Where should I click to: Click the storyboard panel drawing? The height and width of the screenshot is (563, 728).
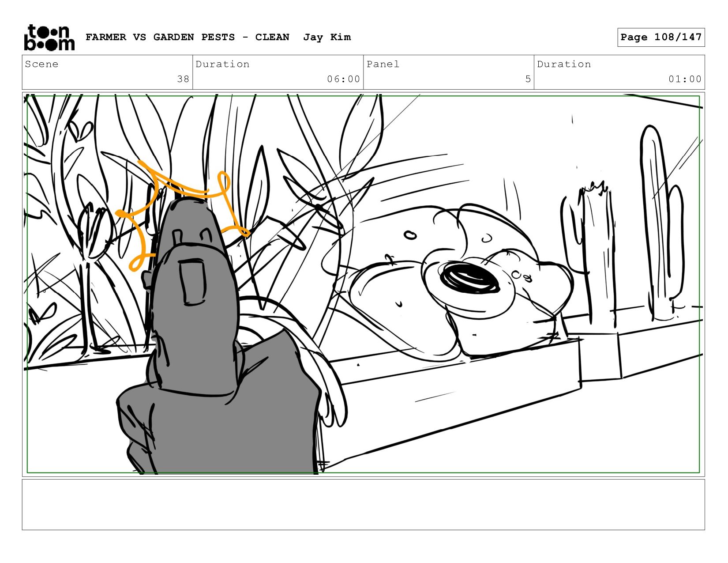click(363, 284)
